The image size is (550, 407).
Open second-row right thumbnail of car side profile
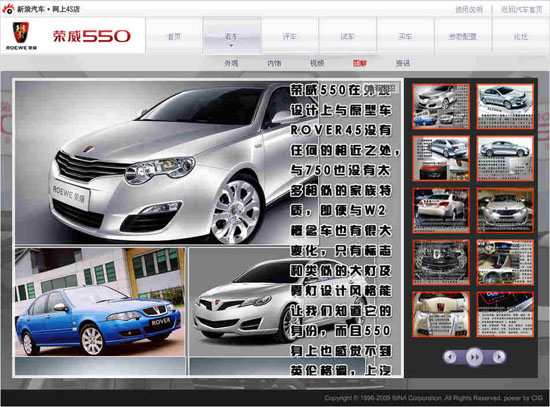[x=505, y=159]
